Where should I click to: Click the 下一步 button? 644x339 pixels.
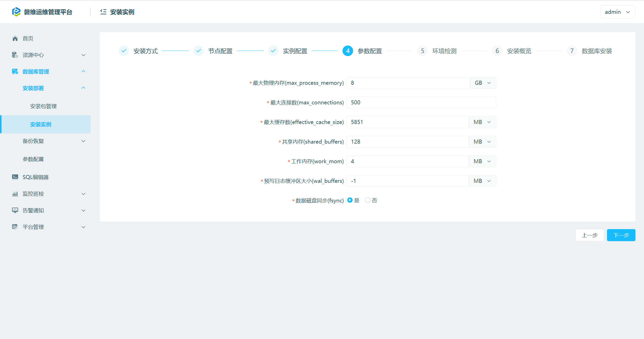(x=621, y=235)
